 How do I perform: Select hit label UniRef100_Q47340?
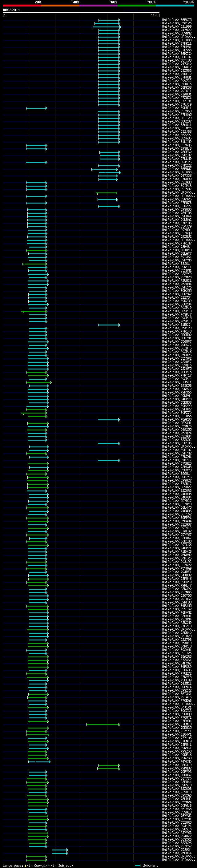pyautogui.click(x=177, y=64)
